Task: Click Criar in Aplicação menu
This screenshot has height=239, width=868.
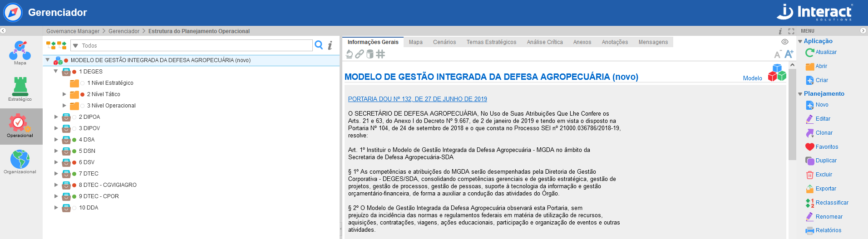Action: click(822, 80)
